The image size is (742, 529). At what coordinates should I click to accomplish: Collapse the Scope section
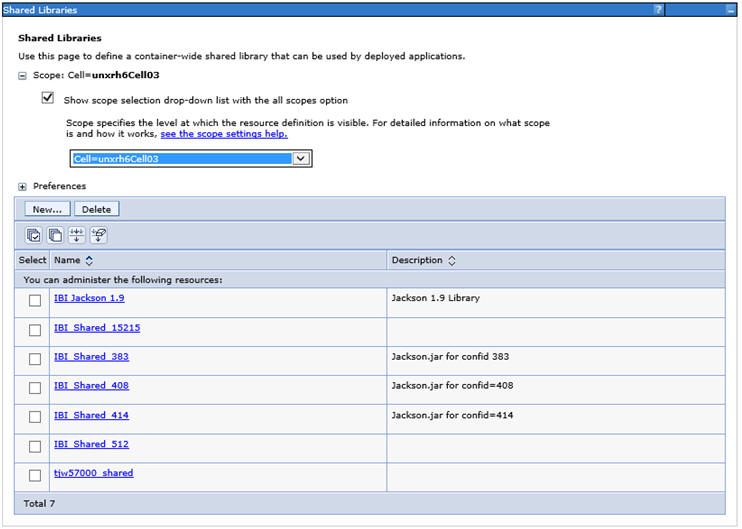point(23,76)
